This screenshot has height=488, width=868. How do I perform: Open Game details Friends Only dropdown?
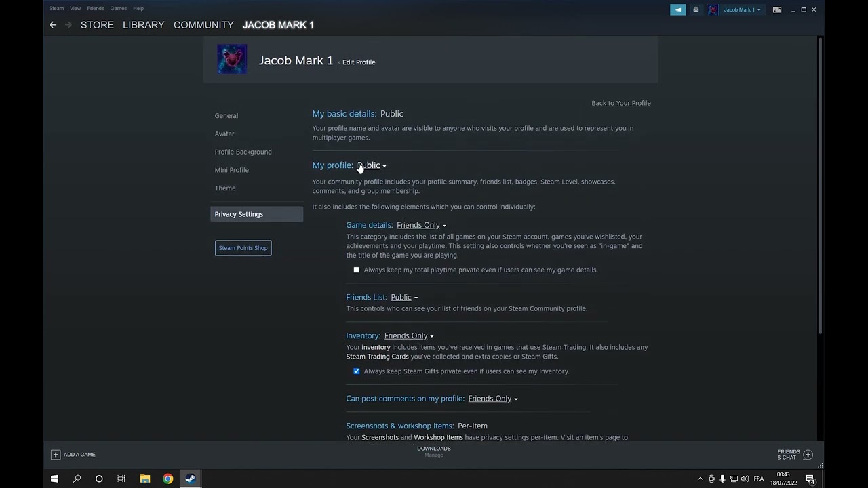point(421,225)
